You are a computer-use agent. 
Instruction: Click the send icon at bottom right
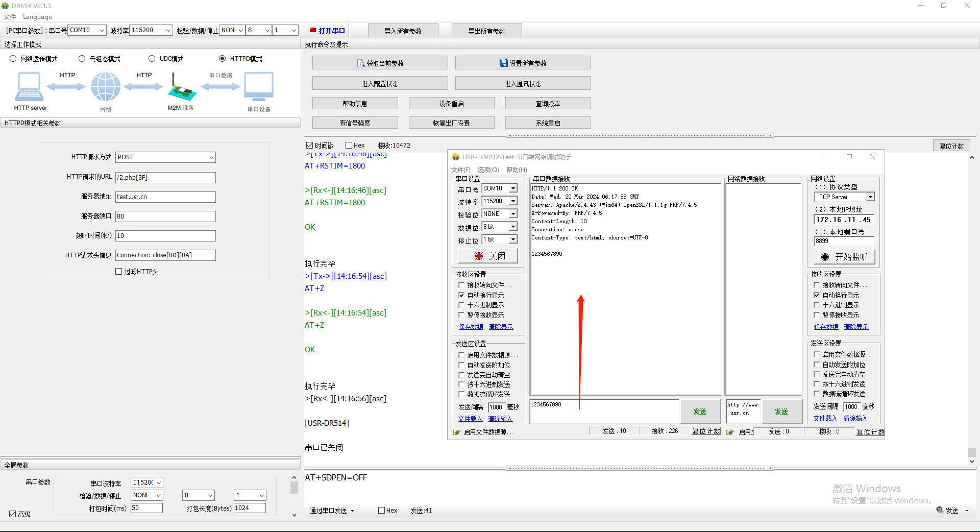click(x=940, y=510)
